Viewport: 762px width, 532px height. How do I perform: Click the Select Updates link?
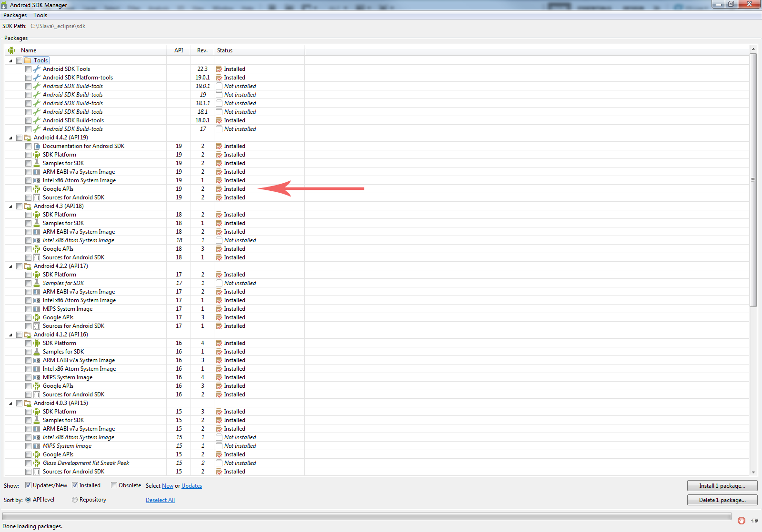(191, 486)
